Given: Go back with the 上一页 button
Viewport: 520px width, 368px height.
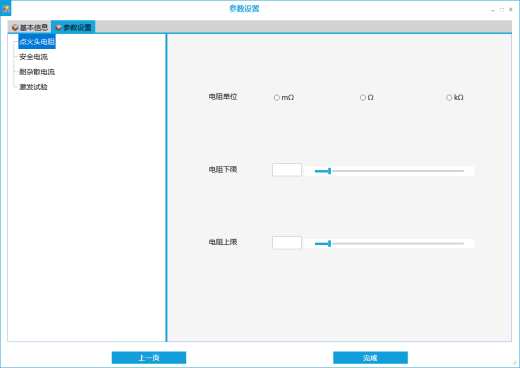Looking at the screenshot, I should [149, 358].
